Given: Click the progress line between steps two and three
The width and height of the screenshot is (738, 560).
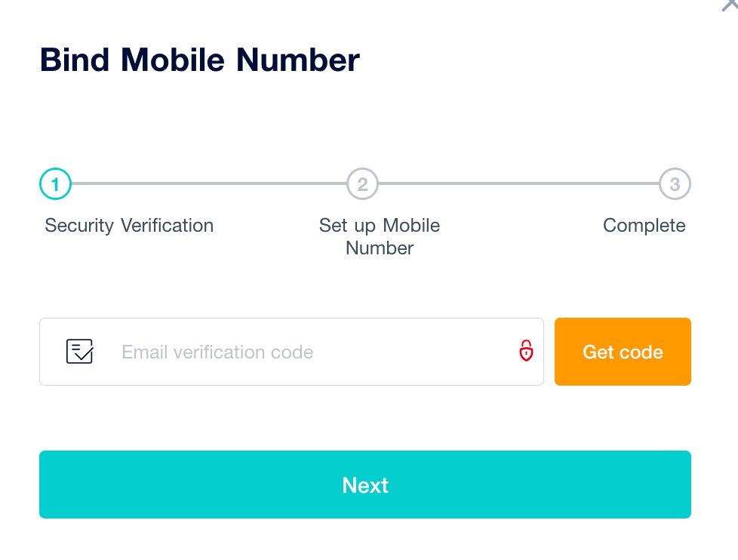Looking at the screenshot, I should click(518, 183).
